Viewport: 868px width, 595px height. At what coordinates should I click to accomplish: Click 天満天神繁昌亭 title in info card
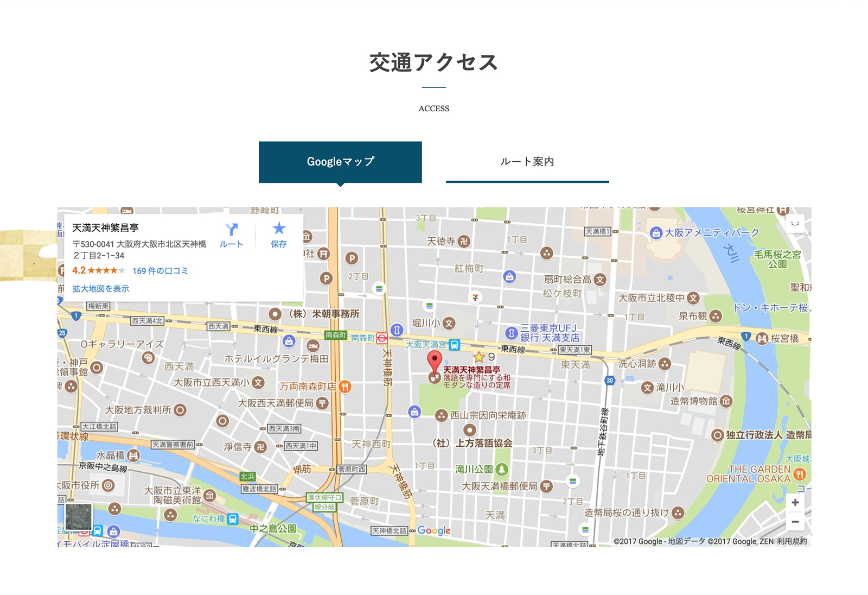click(x=106, y=228)
